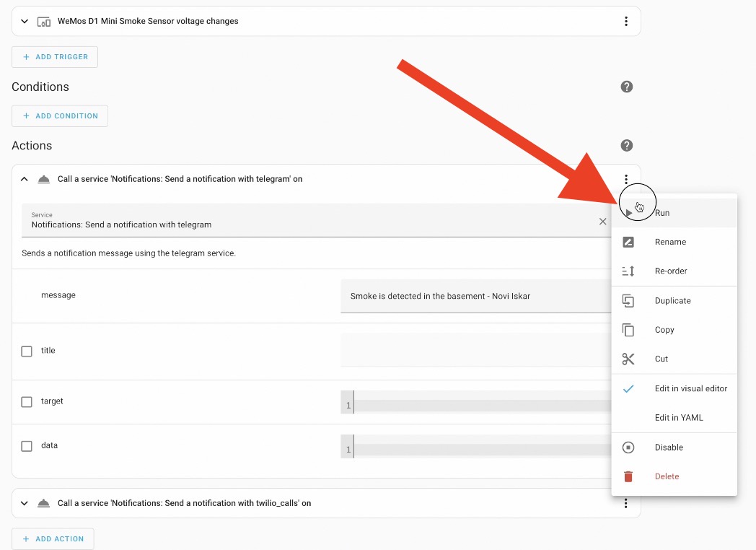This screenshot has height=550, width=756.
Task: Click the service bell icon on telegram action
Action: click(44, 180)
